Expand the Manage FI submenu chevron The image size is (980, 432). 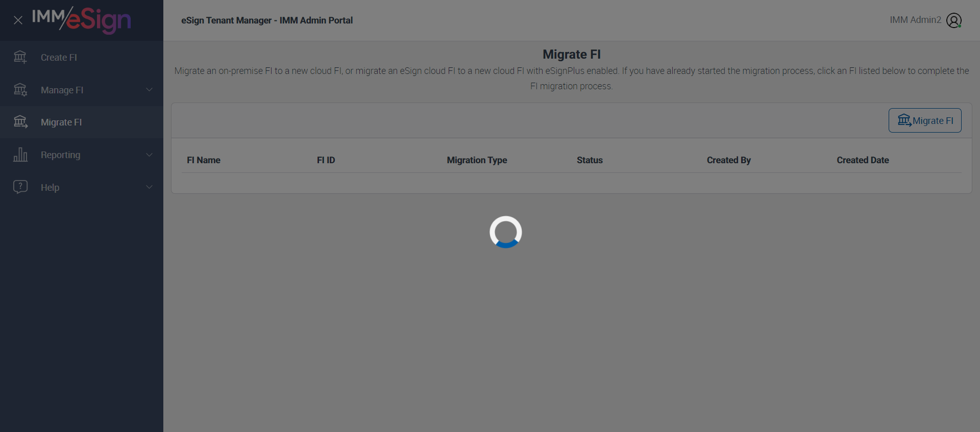(149, 90)
